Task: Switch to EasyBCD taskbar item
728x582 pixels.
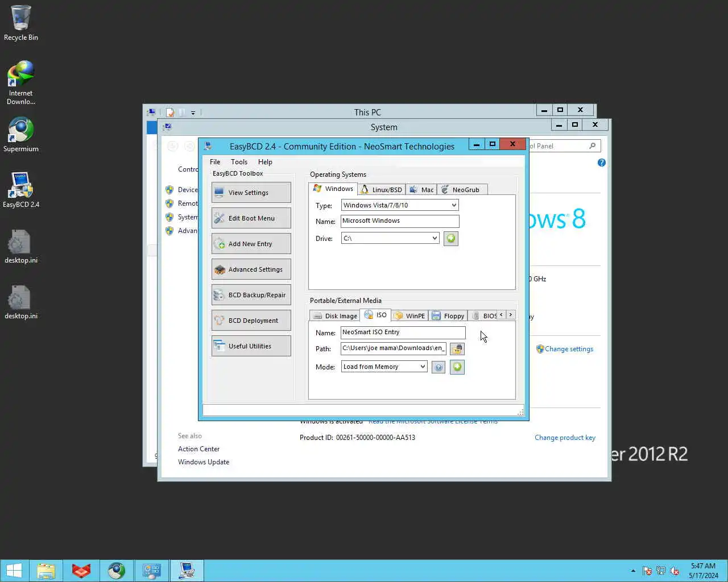Action: click(x=187, y=571)
